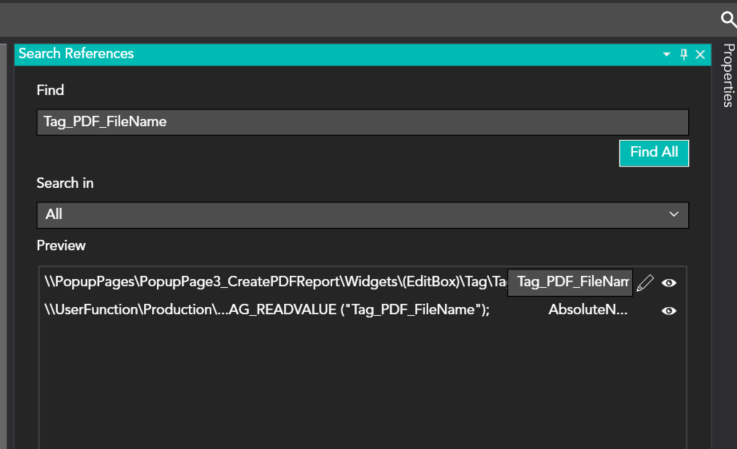Click the Search in dropdown chevron

point(673,214)
